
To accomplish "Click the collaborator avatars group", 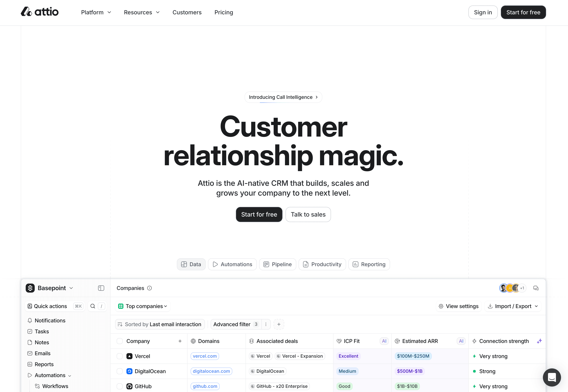I will coord(513,288).
